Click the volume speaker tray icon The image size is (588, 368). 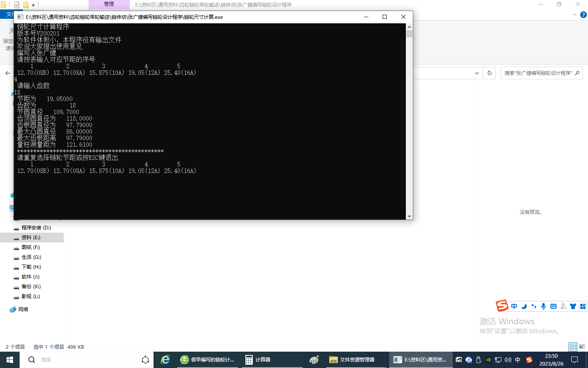click(x=508, y=360)
